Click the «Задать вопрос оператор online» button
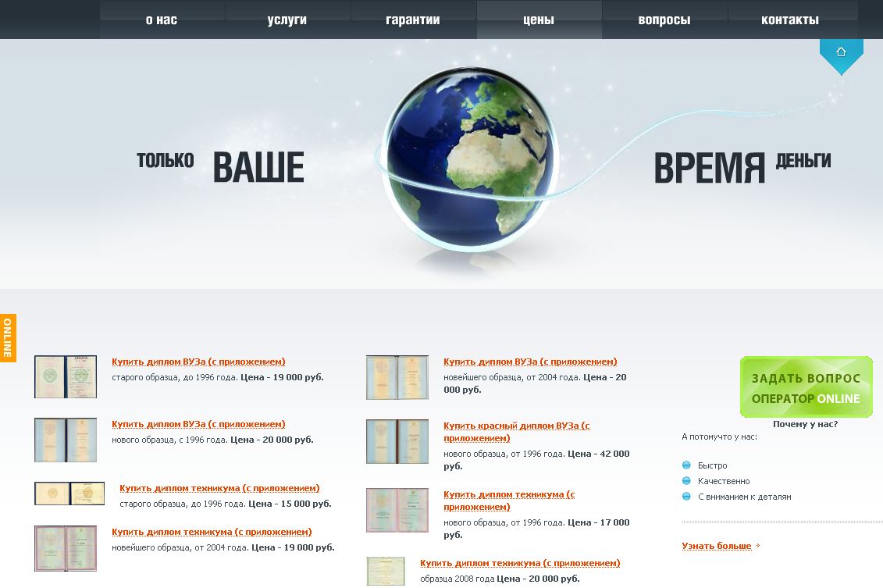Screen dimensions: 883x588 click(x=806, y=387)
